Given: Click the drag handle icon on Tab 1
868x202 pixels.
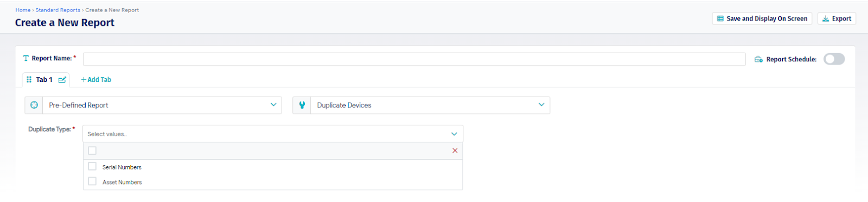Looking at the screenshot, I should (x=29, y=80).
